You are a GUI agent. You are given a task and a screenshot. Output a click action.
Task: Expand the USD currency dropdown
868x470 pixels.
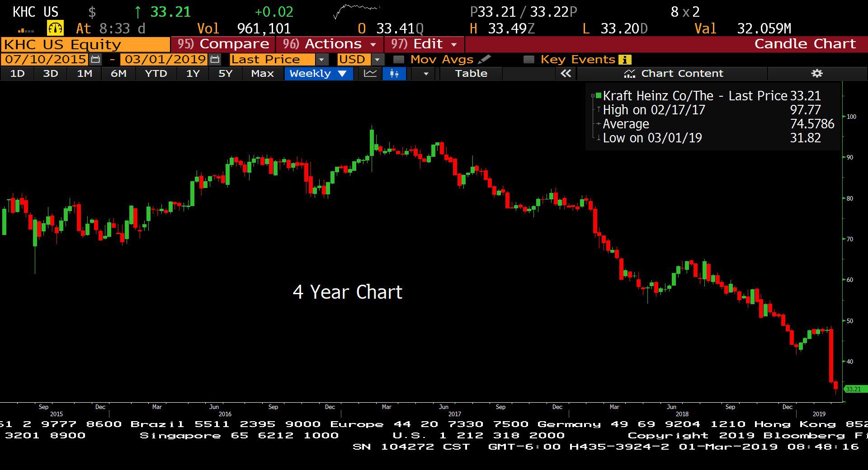(x=377, y=60)
